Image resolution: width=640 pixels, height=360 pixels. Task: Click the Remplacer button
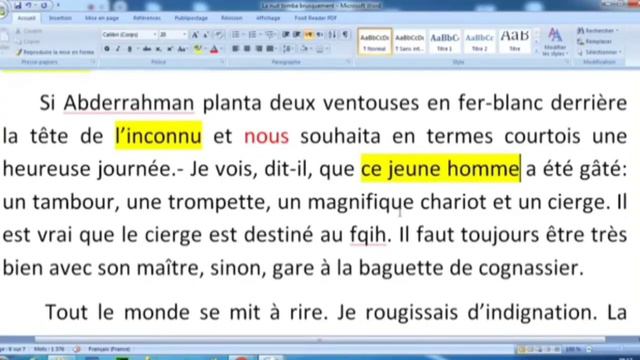point(595,42)
